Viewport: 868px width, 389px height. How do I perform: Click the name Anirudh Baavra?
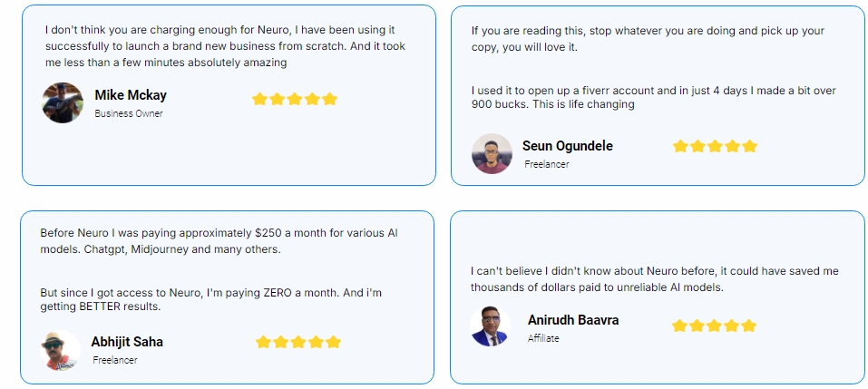pos(573,320)
